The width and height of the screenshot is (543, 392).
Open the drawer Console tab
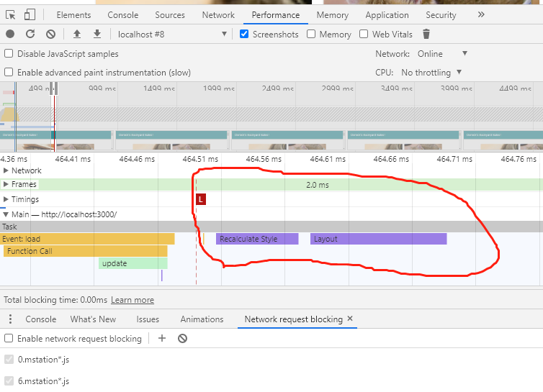41,319
